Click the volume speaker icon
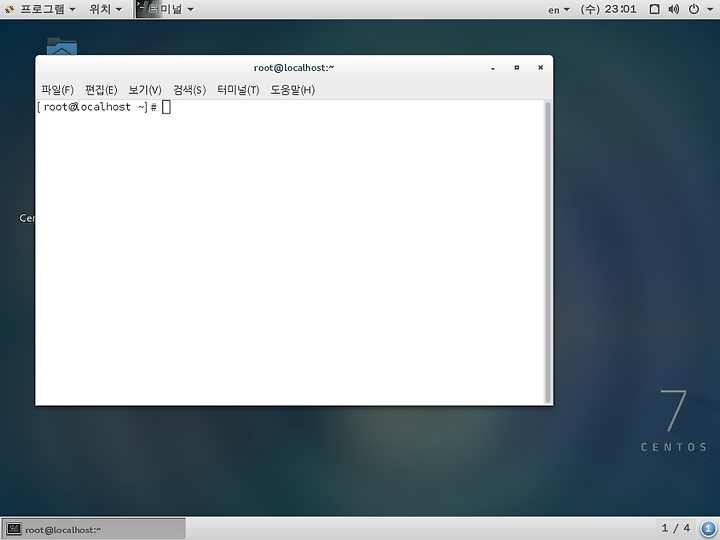The height and width of the screenshot is (540, 720). pos(674,9)
